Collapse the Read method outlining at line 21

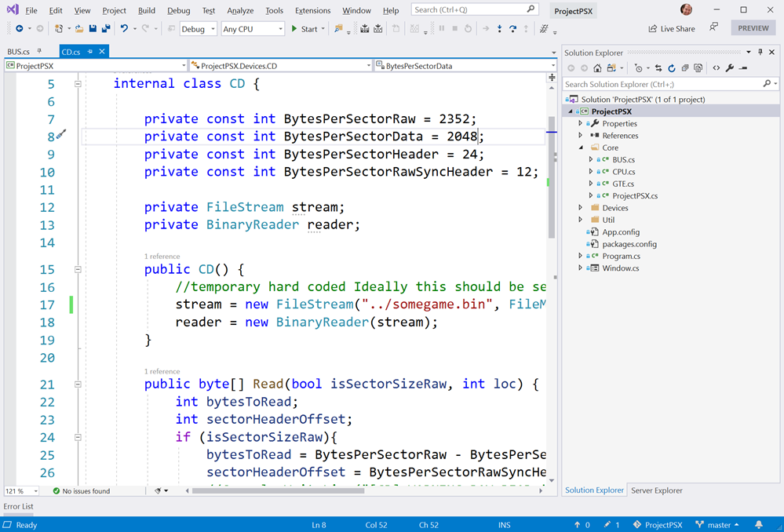[x=78, y=384]
